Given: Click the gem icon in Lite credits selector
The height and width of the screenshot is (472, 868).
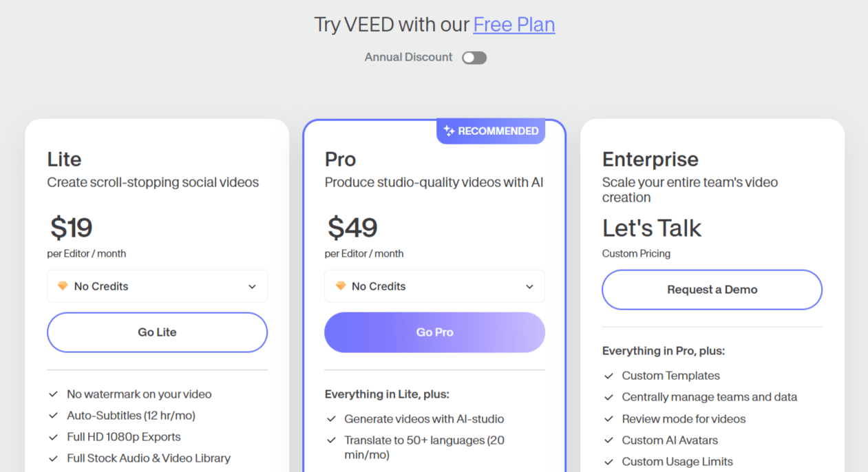Looking at the screenshot, I should tap(63, 286).
